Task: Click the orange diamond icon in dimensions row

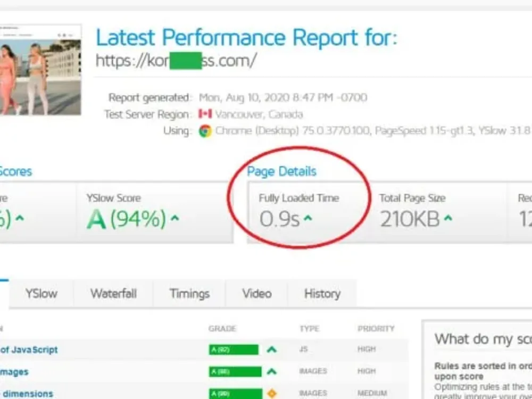Action: 271,394
